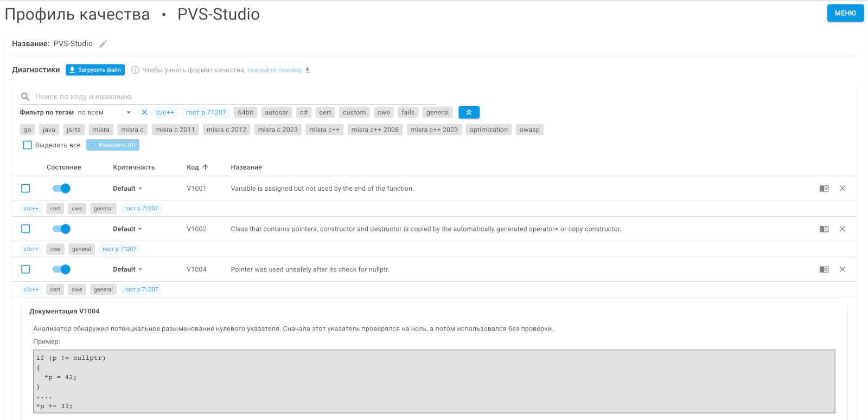The height and width of the screenshot is (420, 868).
Task: Remove diagnostic V1001 with its X icon
Action: tap(843, 189)
